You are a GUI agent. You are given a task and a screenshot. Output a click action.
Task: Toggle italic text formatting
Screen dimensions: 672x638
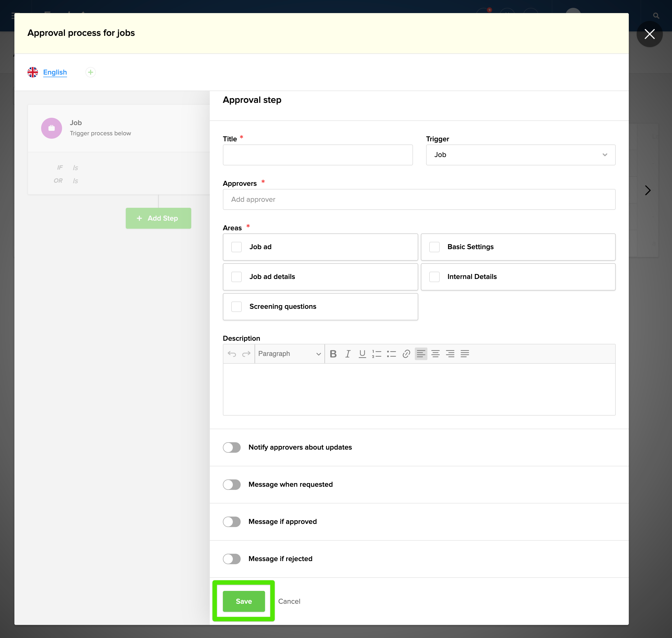[348, 354]
